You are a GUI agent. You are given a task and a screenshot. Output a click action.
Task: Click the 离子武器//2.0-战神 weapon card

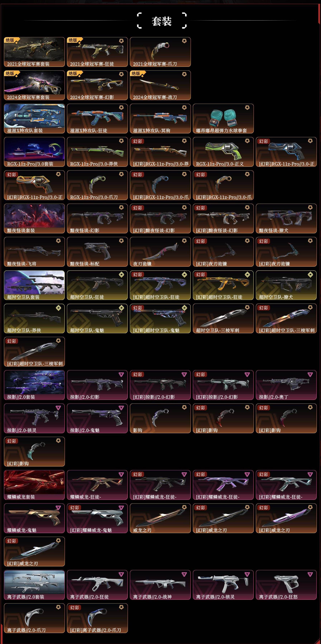(160, 585)
